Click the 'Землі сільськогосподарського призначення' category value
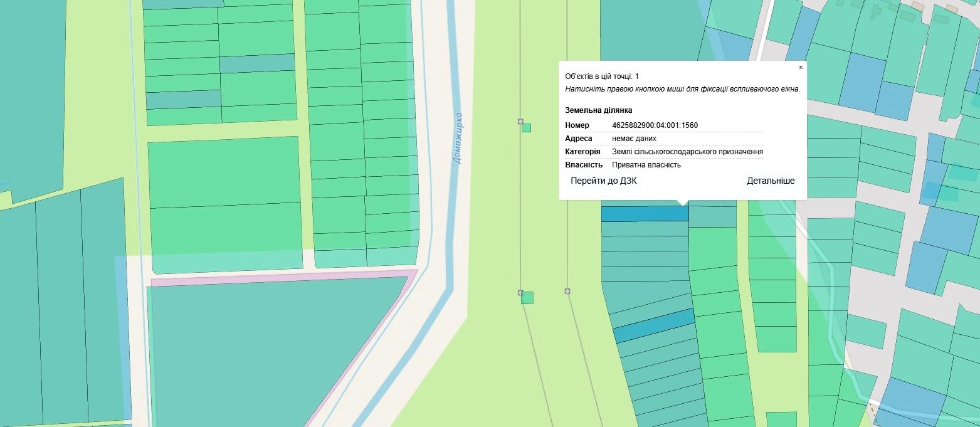This screenshot has width=980, height=427. pyautogui.click(x=687, y=152)
